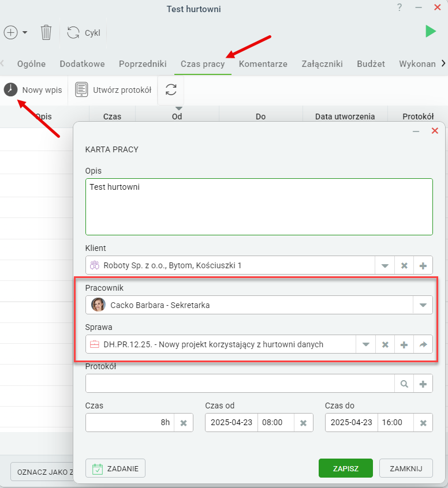Screen dimensions: 448x488
Task: Open the Wykonan tab
Action: 417,64
